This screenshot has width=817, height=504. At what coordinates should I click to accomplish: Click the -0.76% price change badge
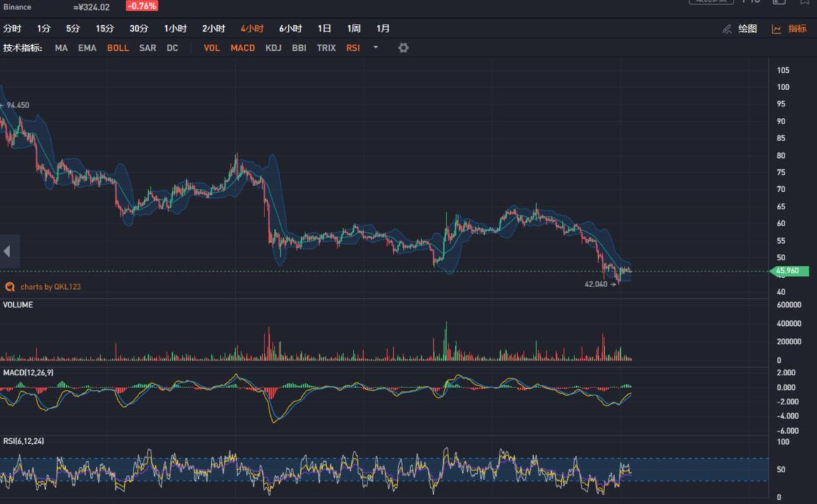pyautogui.click(x=142, y=6)
